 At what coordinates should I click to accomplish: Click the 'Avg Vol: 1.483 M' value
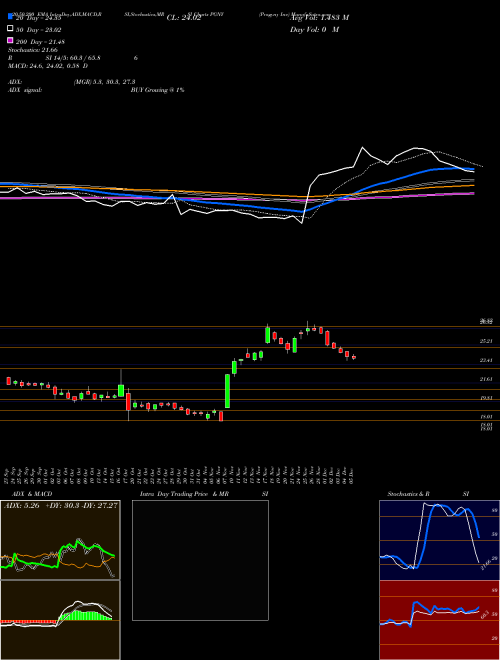[319, 18]
